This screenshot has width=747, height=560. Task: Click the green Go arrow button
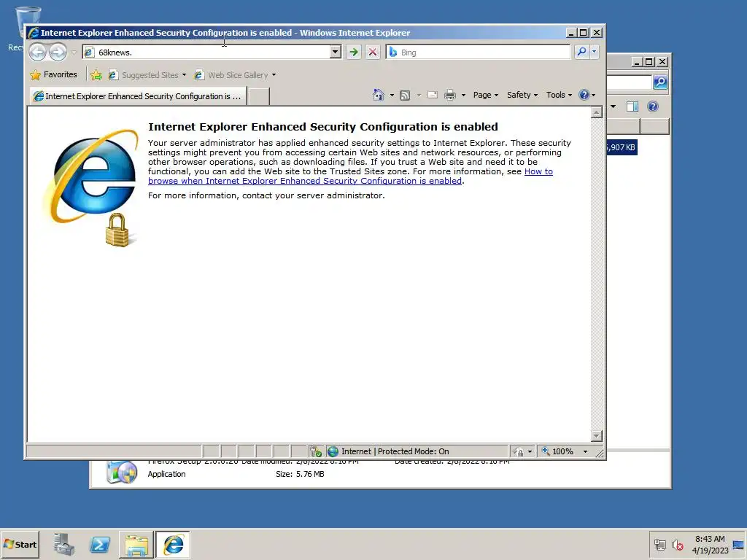pyautogui.click(x=354, y=52)
